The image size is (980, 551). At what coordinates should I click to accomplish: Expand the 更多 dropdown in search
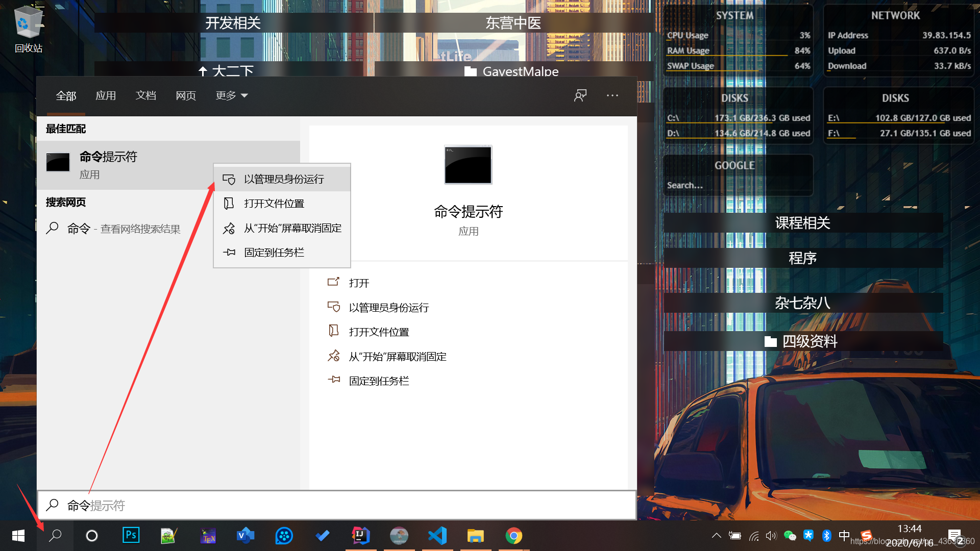coord(231,96)
